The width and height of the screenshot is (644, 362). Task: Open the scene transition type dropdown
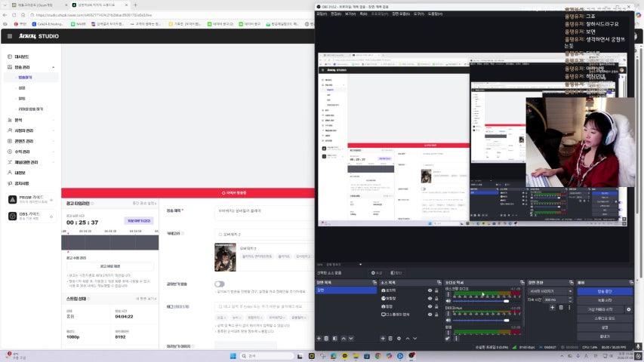point(550,291)
